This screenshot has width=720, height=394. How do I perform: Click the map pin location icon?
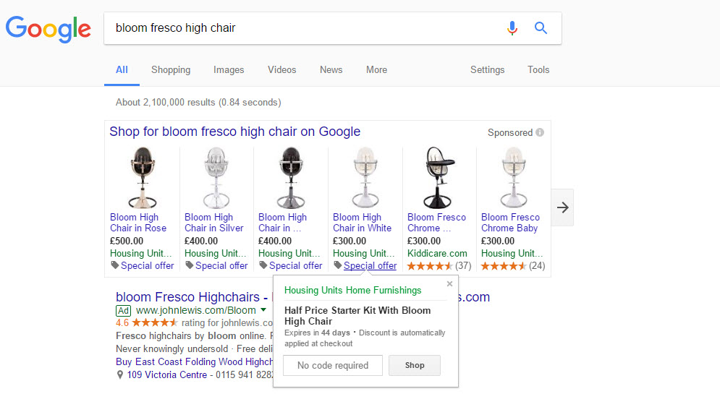[120, 375]
